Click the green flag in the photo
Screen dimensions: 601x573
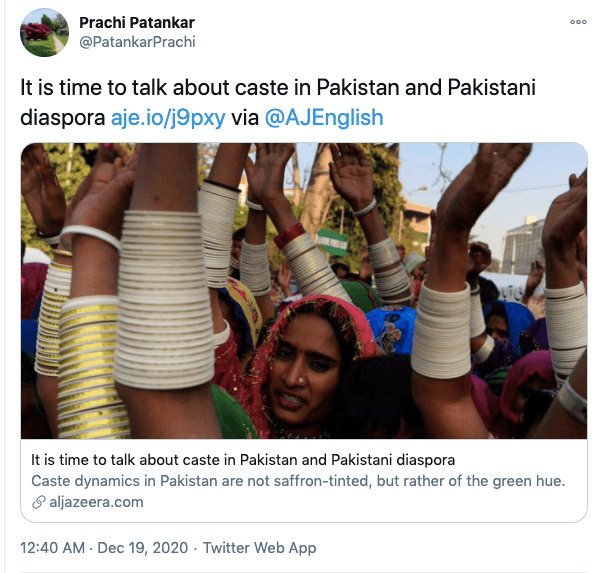pos(332,242)
